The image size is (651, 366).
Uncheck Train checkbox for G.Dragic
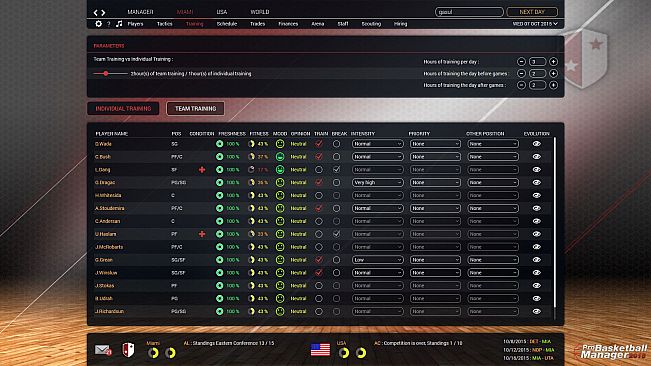(x=319, y=183)
